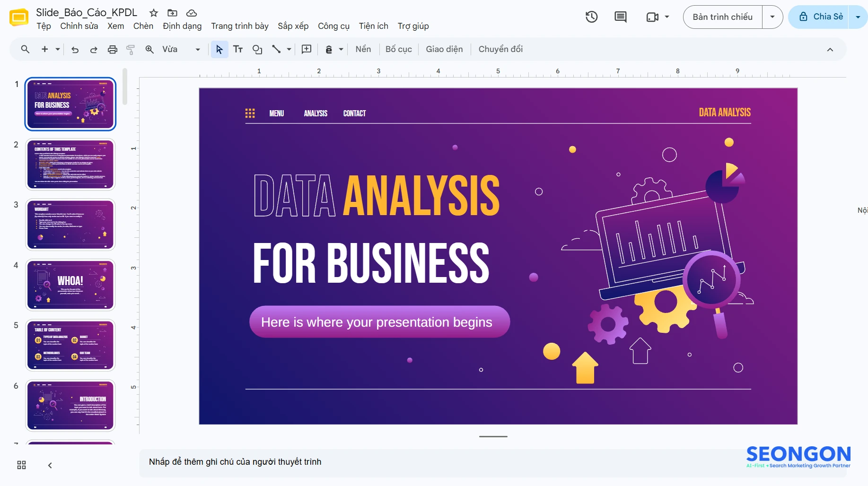This screenshot has height=486, width=868.
Task: Open the grid view of slides
Action: coord(21,465)
